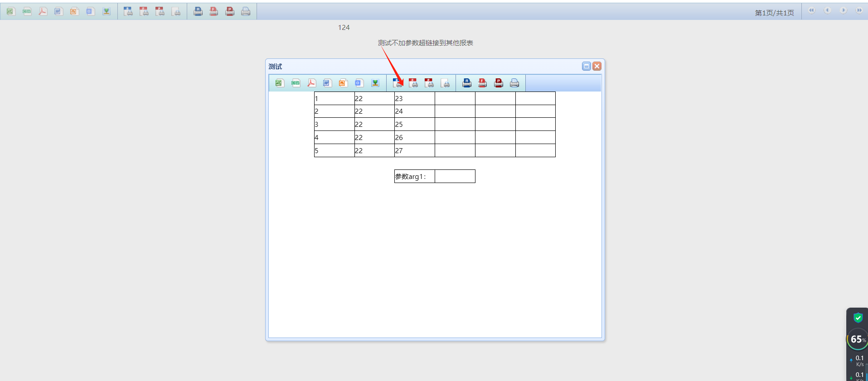The width and height of the screenshot is (868, 381).
Task: Select the table cell containing 26
Action: (415, 137)
